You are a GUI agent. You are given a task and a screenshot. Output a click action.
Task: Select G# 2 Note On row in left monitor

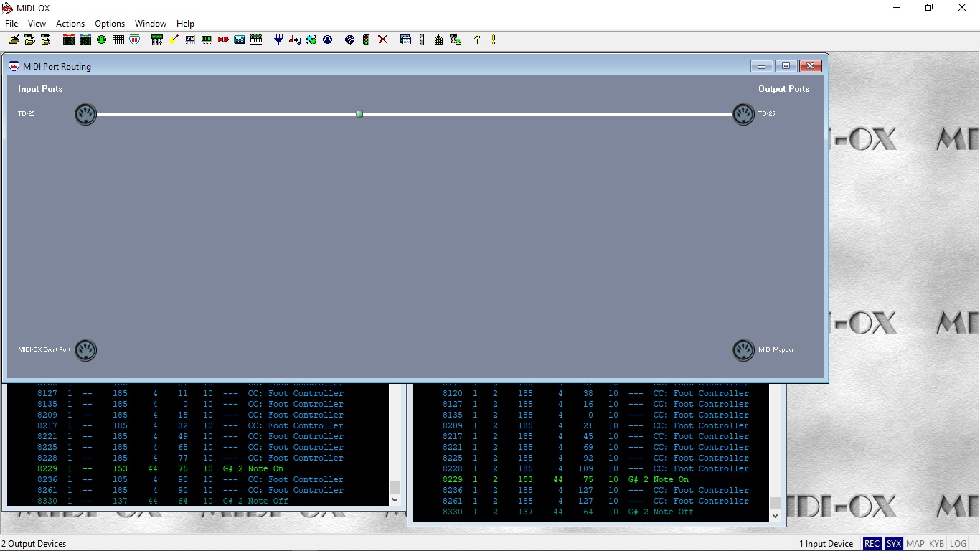(197, 469)
